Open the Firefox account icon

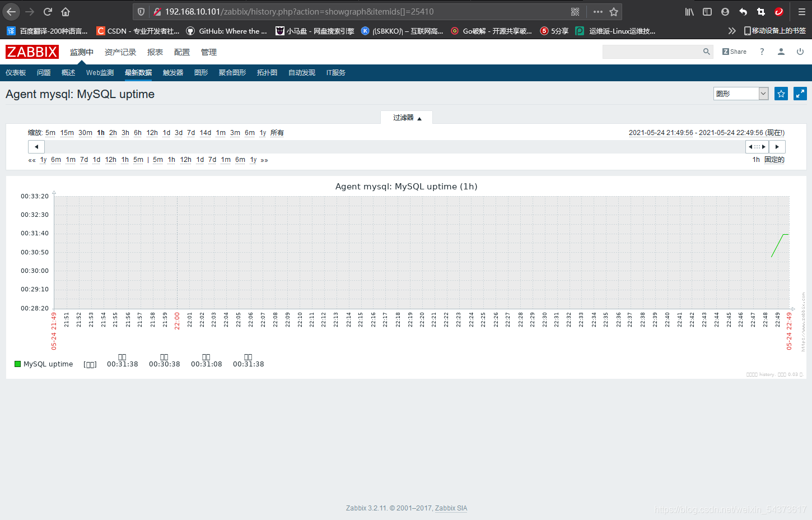pos(725,12)
